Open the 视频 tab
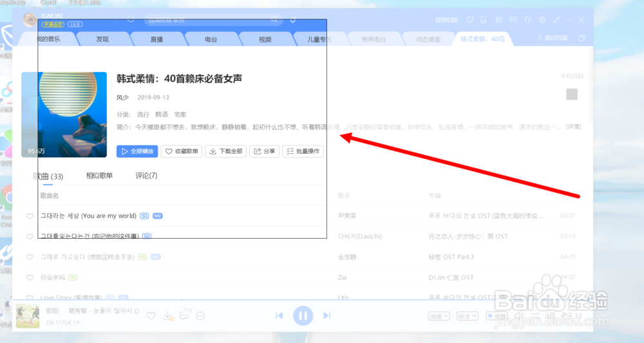The height and width of the screenshot is (343, 644). (x=265, y=39)
